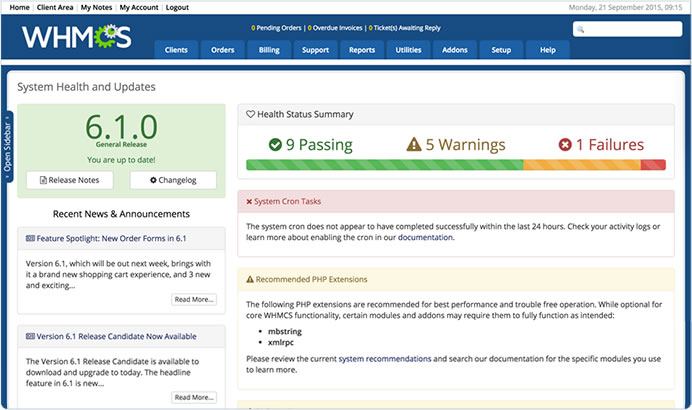Click the warning triangle beside 5 Warnings
The height and width of the screenshot is (410, 692).
coord(414,144)
